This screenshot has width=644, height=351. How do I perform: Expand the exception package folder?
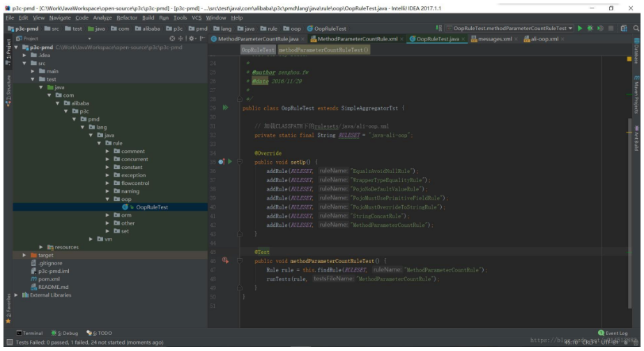coord(107,175)
